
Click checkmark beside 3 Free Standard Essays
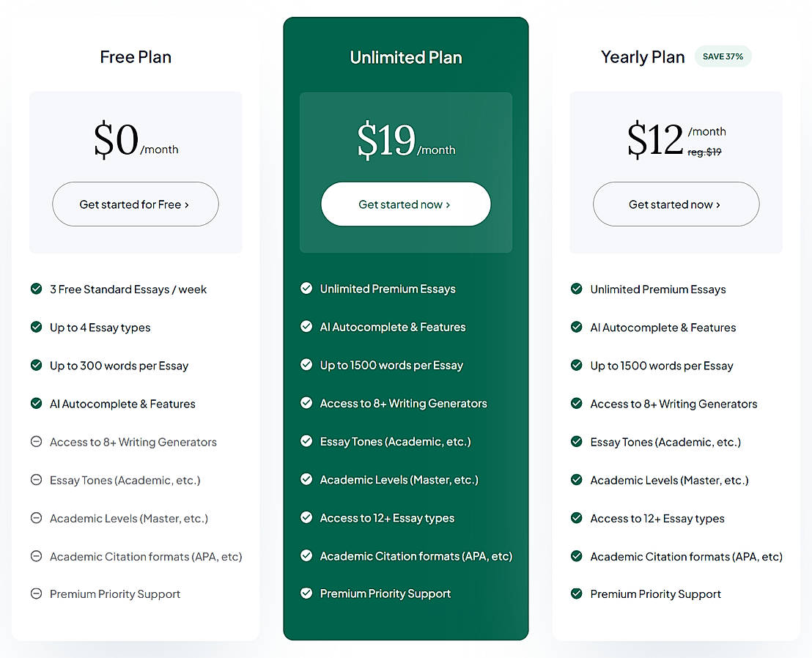pos(36,289)
